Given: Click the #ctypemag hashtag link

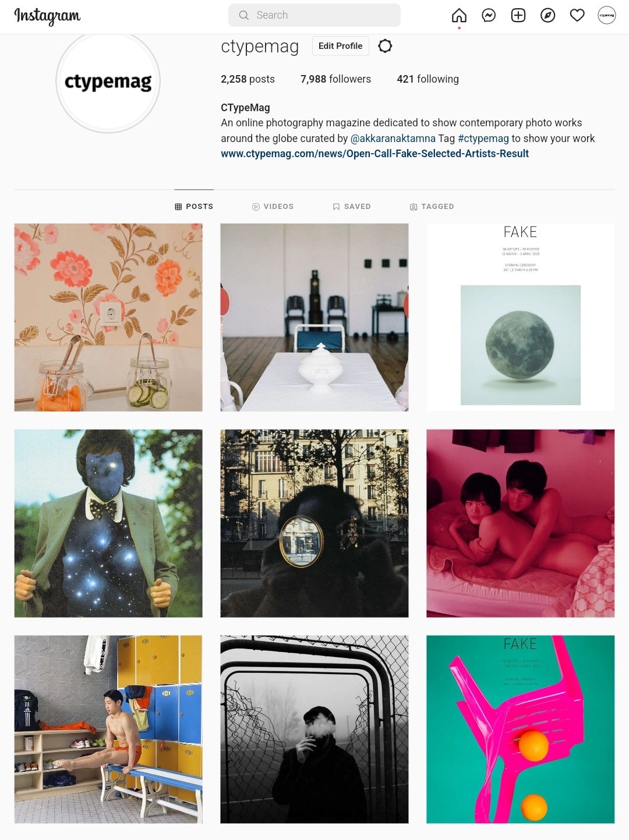Looking at the screenshot, I should [483, 139].
